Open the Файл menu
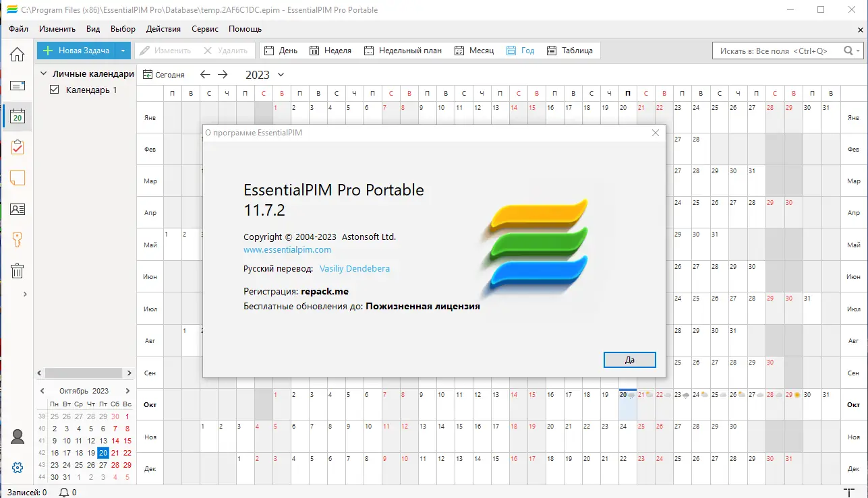 click(x=18, y=29)
